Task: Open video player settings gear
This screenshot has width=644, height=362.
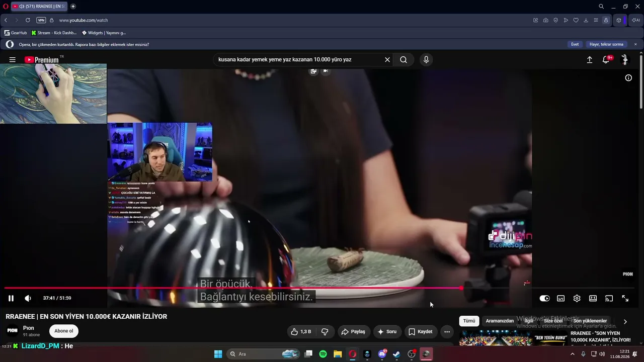Action: pos(577,298)
